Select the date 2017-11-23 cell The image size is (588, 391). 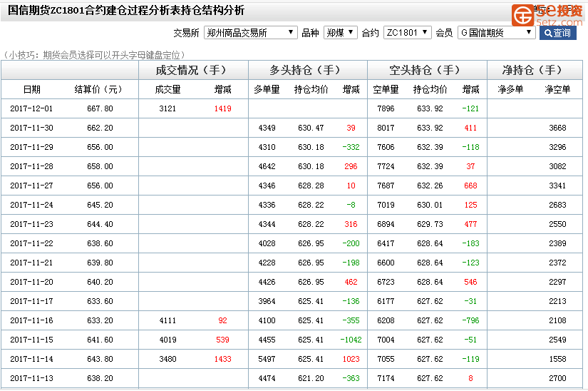(x=31, y=224)
